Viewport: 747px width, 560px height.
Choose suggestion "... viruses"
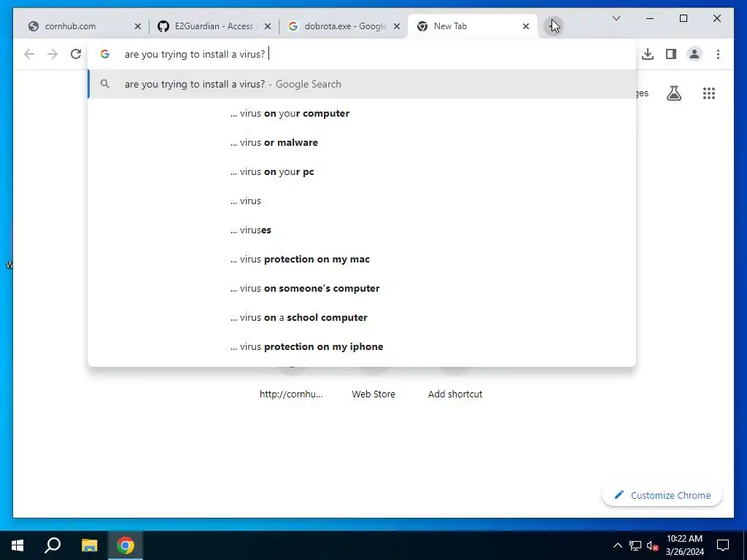[362, 230]
